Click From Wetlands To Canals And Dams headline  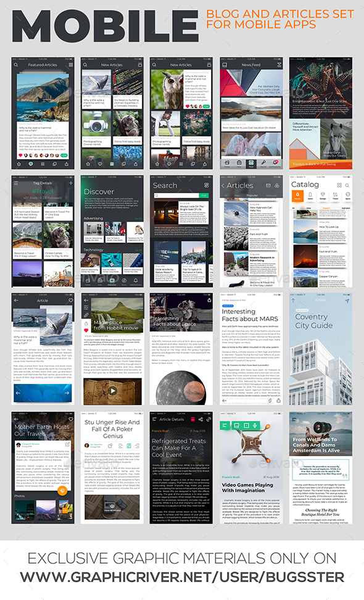pyautogui.click(x=316, y=445)
